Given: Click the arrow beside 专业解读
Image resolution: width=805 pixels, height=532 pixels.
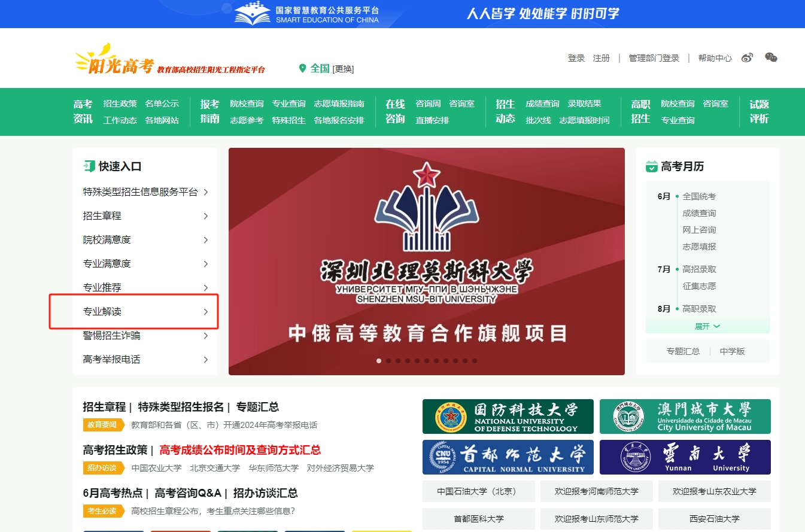Looking at the screenshot, I should point(206,312).
